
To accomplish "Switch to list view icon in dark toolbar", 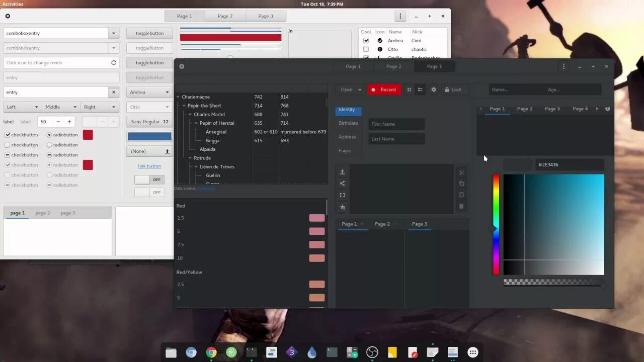I will pyautogui.click(x=420, y=89).
